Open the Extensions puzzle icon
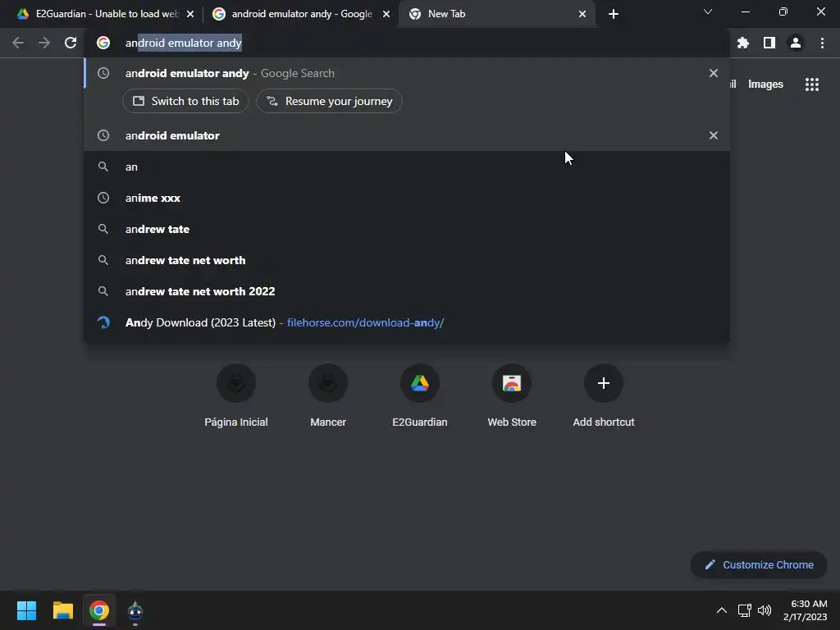The width and height of the screenshot is (840, 630). [x=742, y=43]
